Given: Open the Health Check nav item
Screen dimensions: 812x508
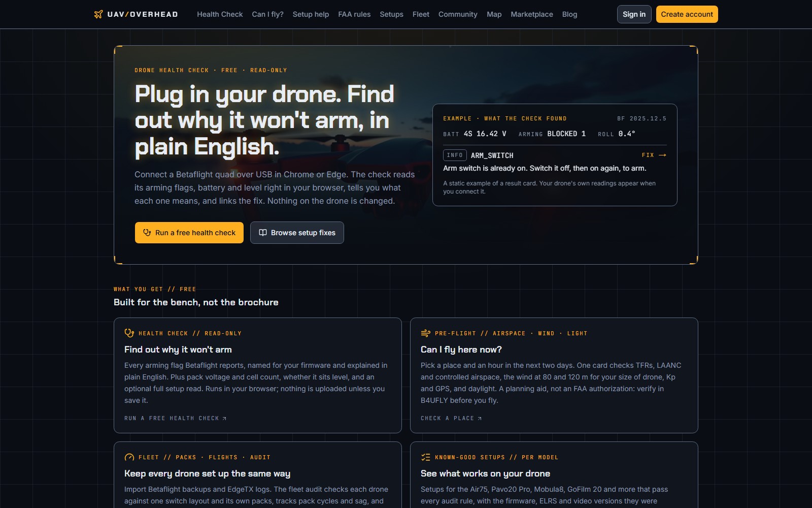Looking at the screenshot, I should [220, 14].
